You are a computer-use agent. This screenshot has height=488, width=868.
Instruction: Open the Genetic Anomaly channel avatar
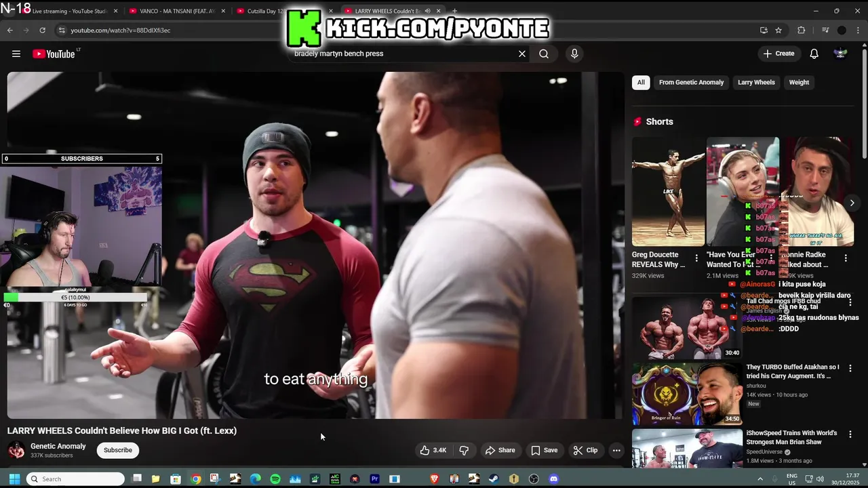16,450
